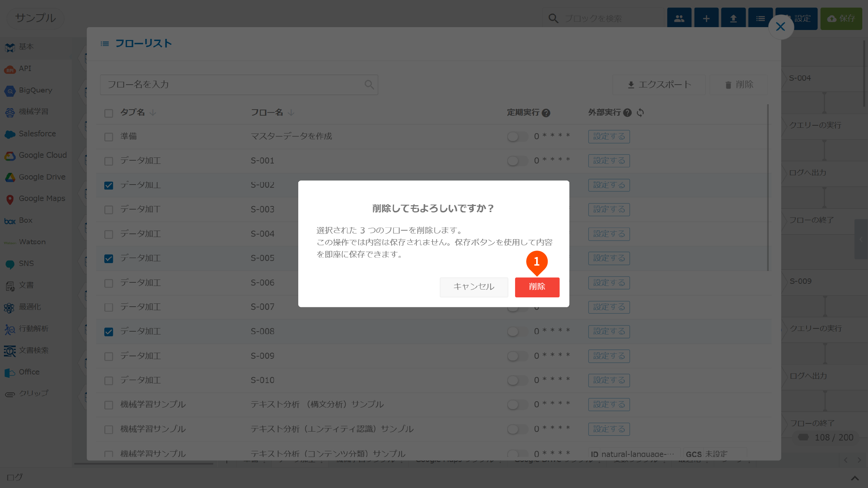Open the Google Cloud block category
The image size is (868, 488).
pos(36,155)
